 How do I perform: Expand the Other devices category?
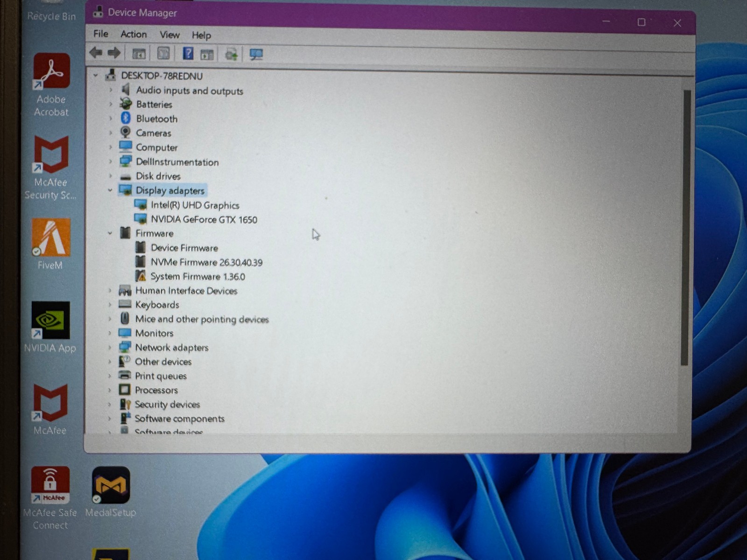(110, 362)
